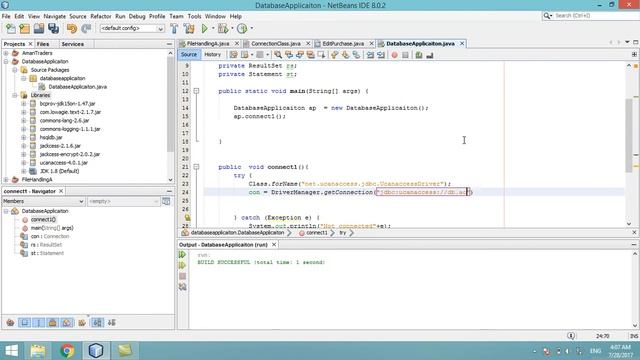Click the New Project toolbar icon
The image size is (640, 360).
[x=24, y=29]
